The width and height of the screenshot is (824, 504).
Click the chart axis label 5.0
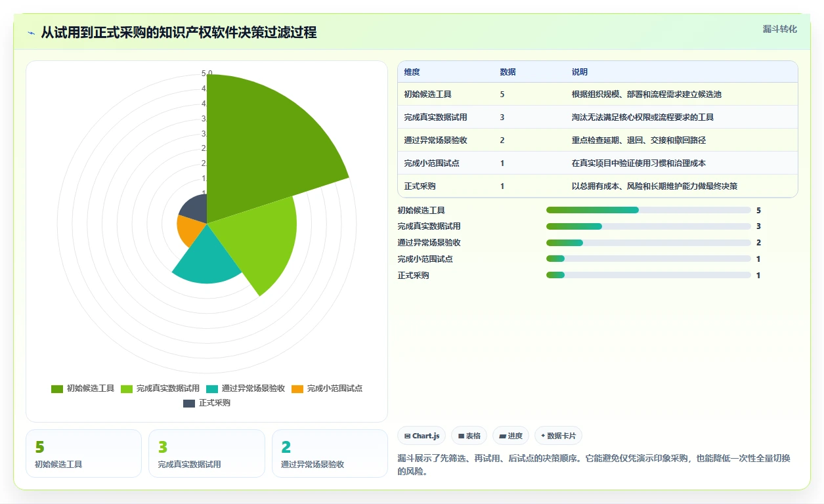pyautogui.click(x=207, y=73)
